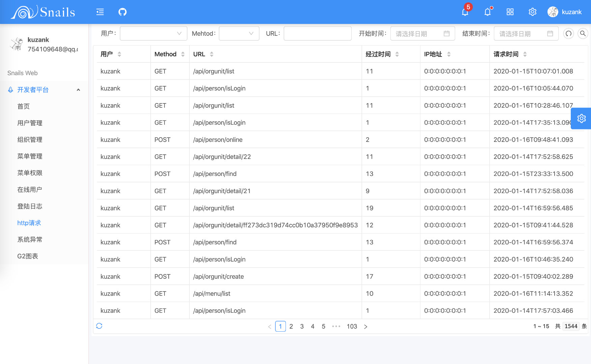Viewport: 591px width, 364px height.
Task: Open the 开始时间 date picker
Action: point(423,33)
